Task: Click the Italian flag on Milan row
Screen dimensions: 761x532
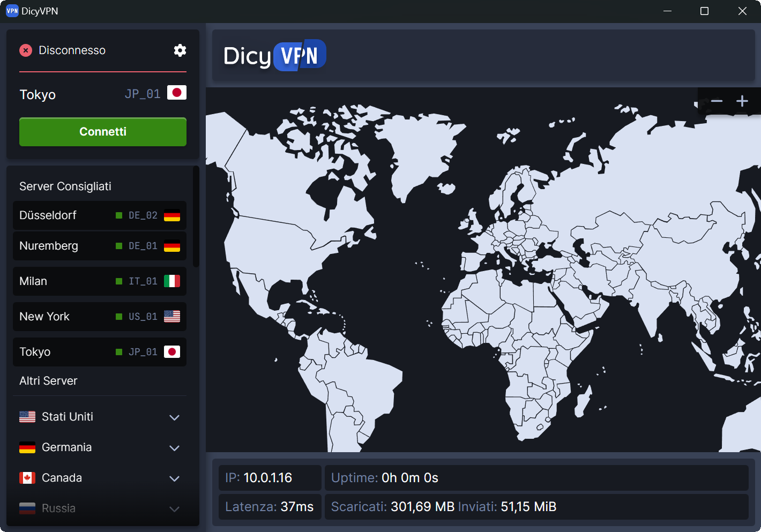Action: 172,281
